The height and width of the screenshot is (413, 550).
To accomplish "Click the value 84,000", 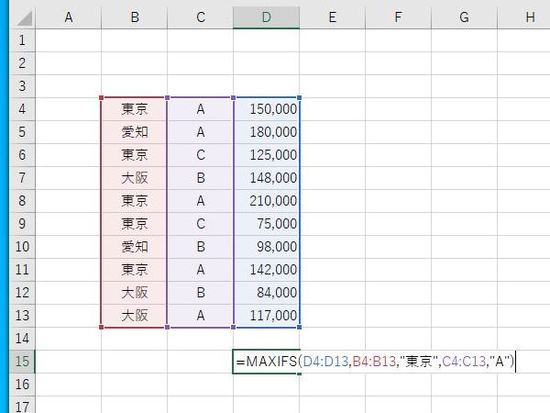I will click(x=277, y=292).
